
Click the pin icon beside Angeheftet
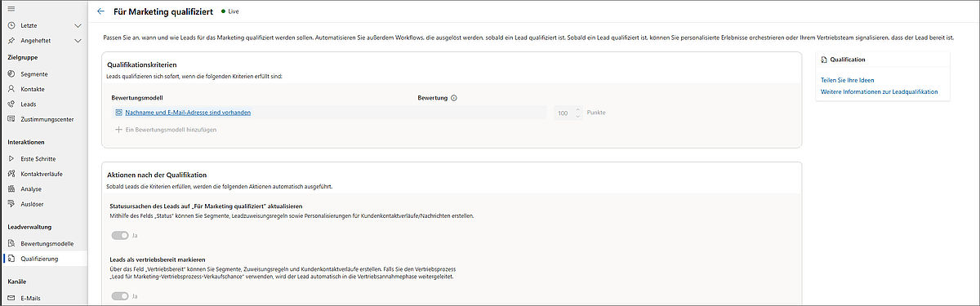[x=11, y=40]
